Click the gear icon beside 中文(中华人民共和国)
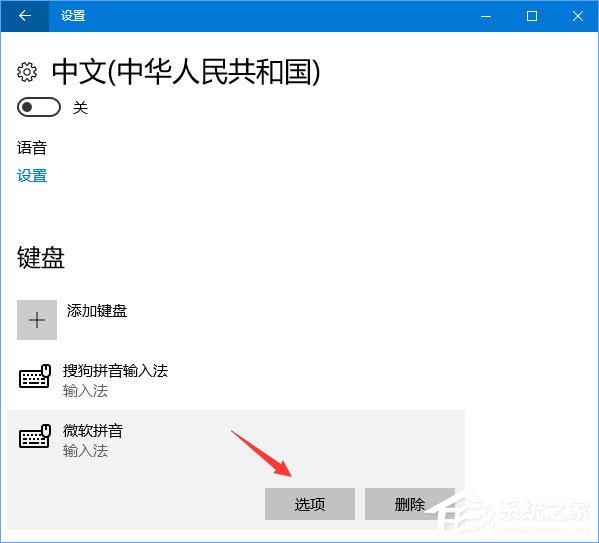The width and height of the screenshot is (599, 543). tap(27, 72)
